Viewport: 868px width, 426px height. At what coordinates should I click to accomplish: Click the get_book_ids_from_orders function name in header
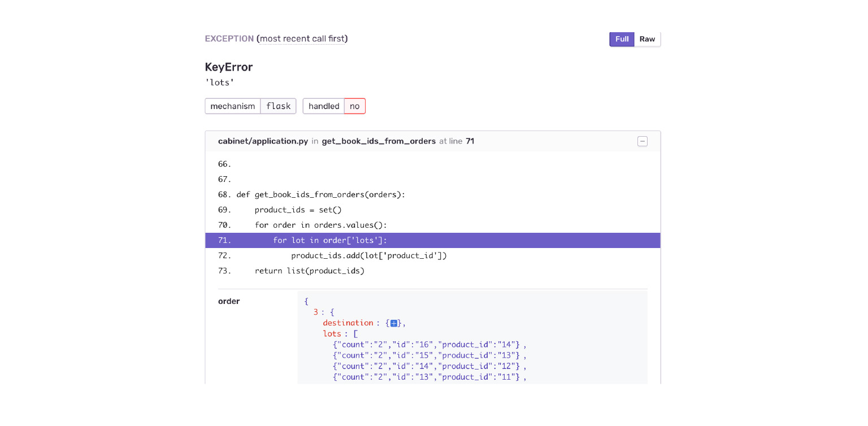click(x=379, y=141)
